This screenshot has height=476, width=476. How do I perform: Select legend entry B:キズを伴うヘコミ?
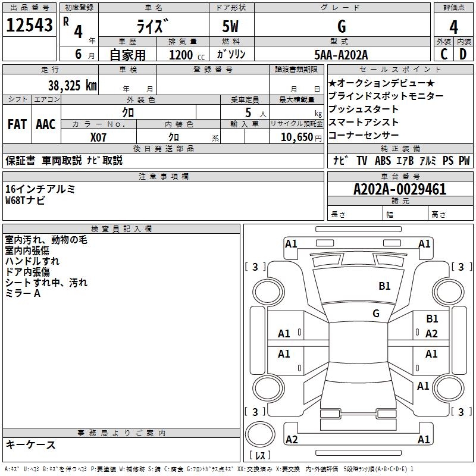pyautogui.click(x=65, y=469)
